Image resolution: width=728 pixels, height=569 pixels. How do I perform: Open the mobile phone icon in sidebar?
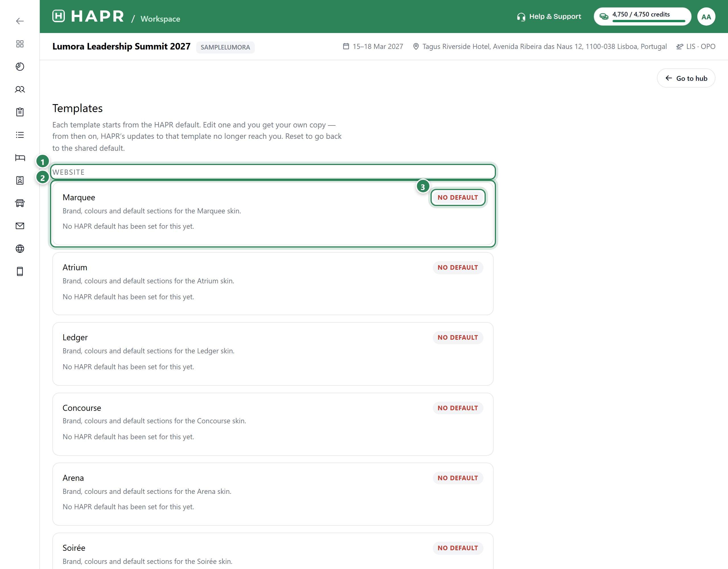coord(20,271)
